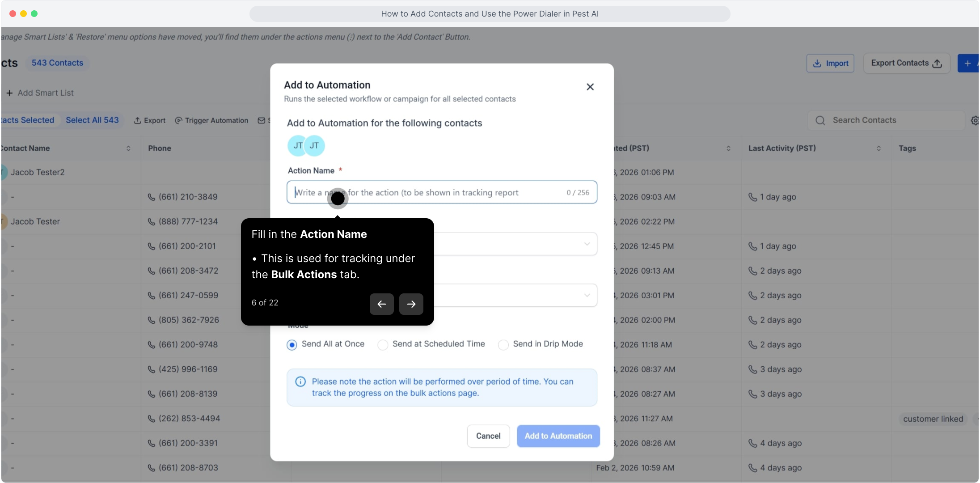Select Send All at Once option
The image size is (980, 483).
coord(292,345)
